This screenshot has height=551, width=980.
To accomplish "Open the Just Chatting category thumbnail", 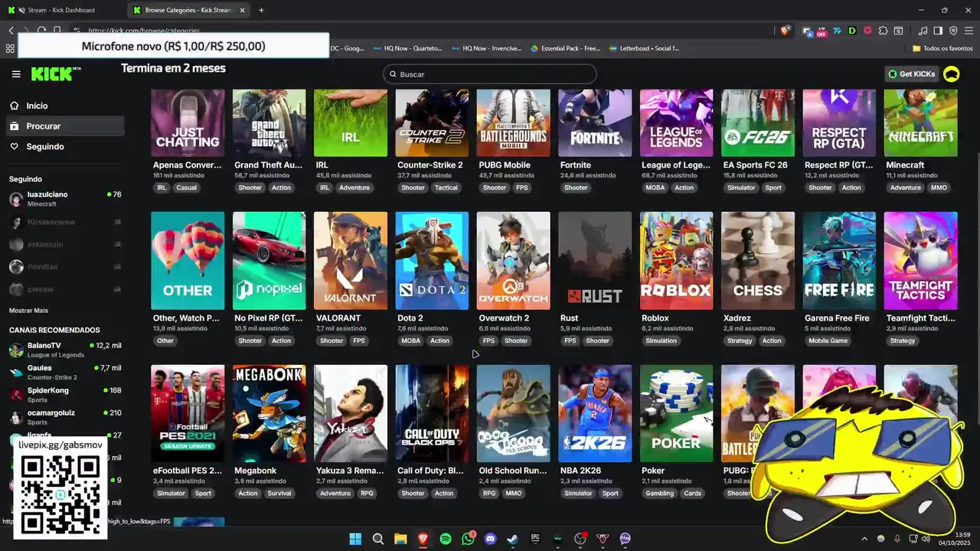I will point(188,122).
